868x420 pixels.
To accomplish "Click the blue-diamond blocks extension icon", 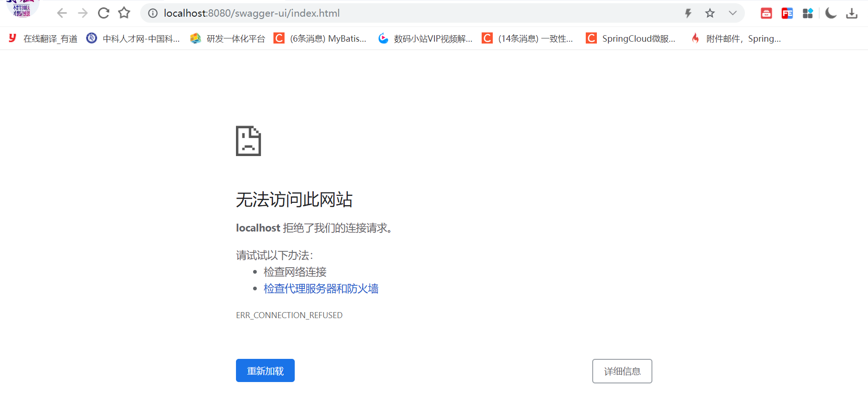I will pyautogui.click(x=808, y=13).
